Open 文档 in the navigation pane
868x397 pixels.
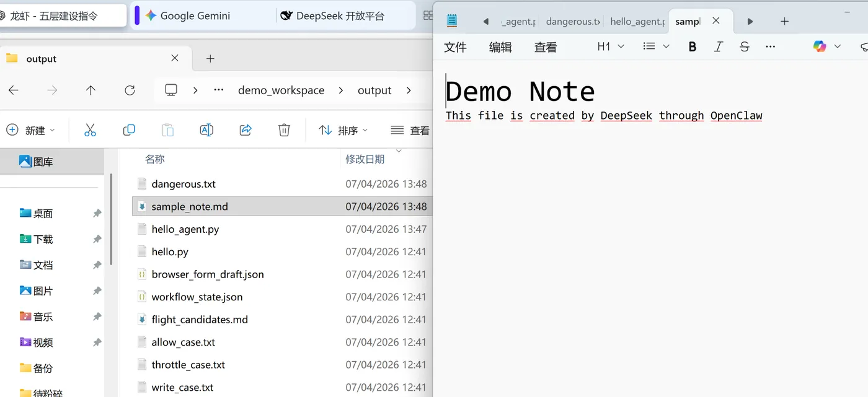42,265
